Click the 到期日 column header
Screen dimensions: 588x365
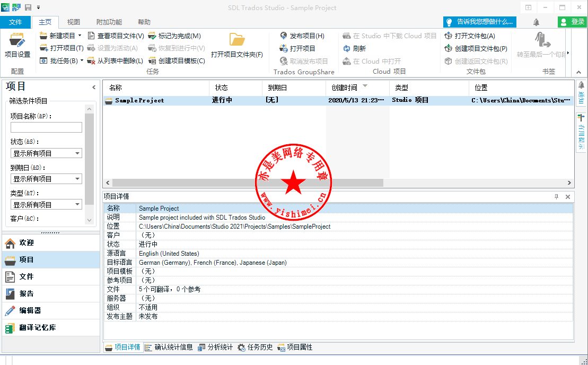click(294, 88)
